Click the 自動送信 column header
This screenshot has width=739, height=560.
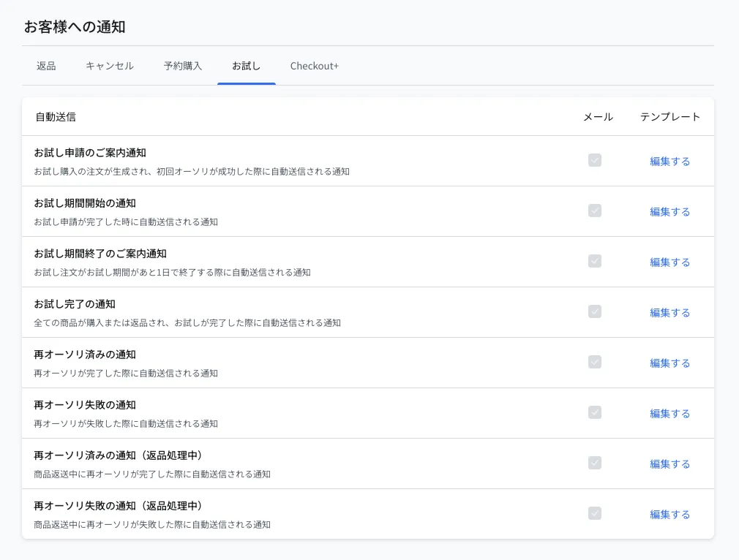click(x=56, y=117)
